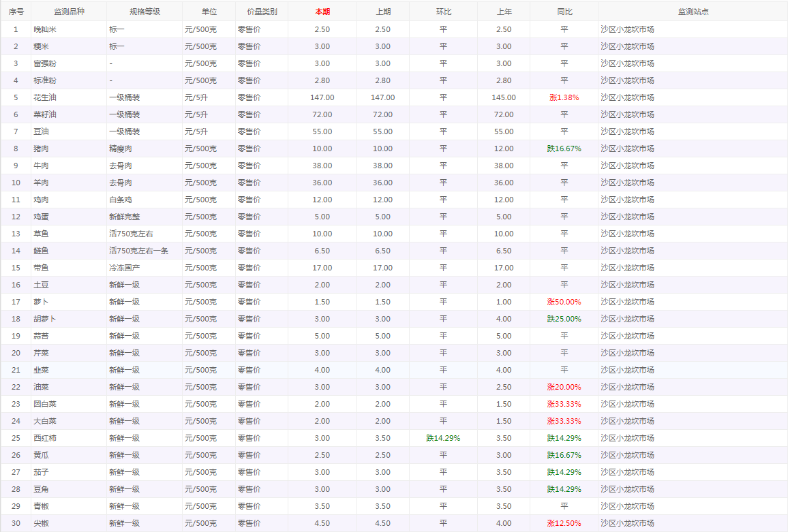Viewport: 788px width, 532px height.
Task: Click the 上年 column header
Action: (x=504, y=12)
